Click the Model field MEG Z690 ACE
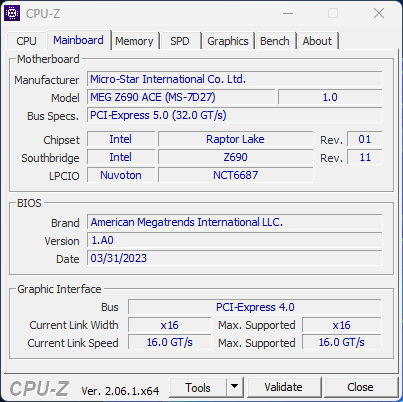This screenshot has width=403, height=402. (181, 97)
